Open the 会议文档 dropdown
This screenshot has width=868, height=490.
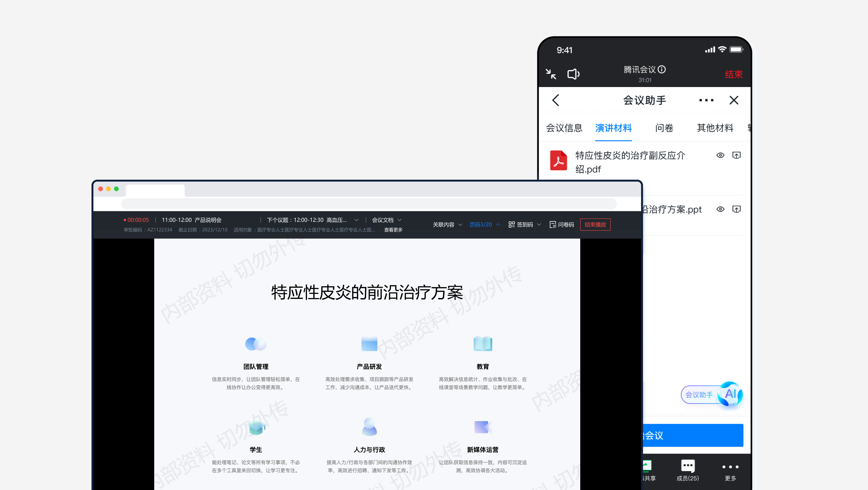(x=386, y=220)
